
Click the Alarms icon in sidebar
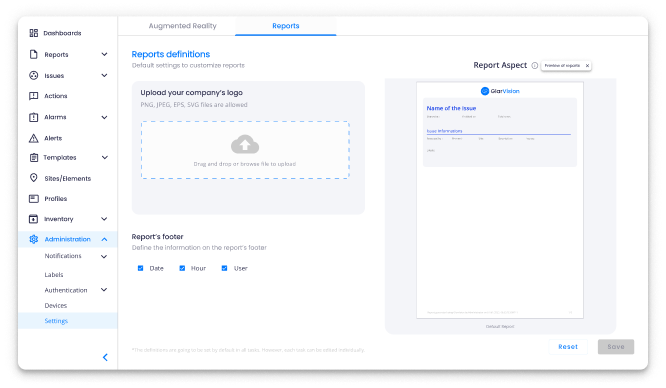tap(34, 117)
